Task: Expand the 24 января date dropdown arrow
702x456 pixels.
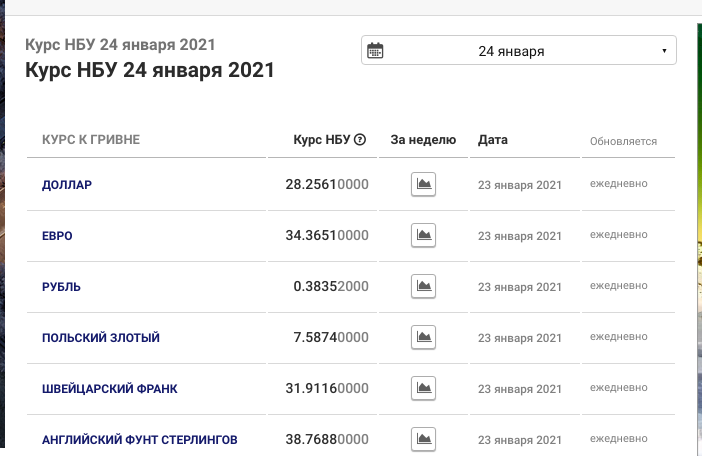Action: [x=664, y=51]
